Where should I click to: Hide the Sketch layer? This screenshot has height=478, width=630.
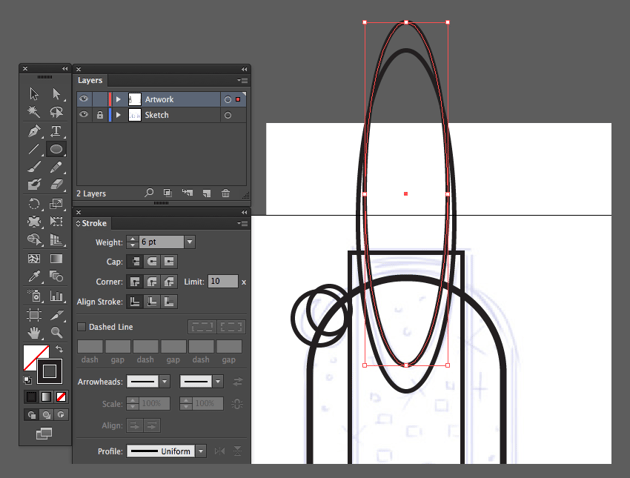pos(84,114)
